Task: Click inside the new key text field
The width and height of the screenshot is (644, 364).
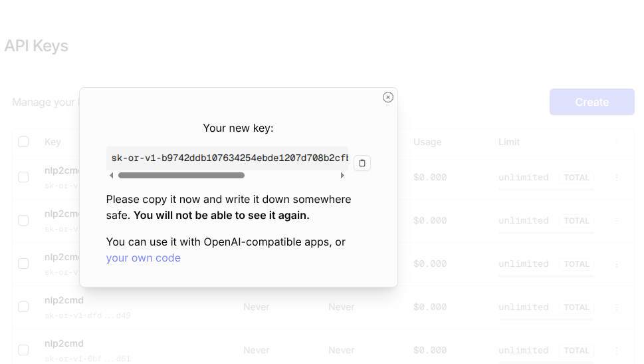Action: pos(227,158)
